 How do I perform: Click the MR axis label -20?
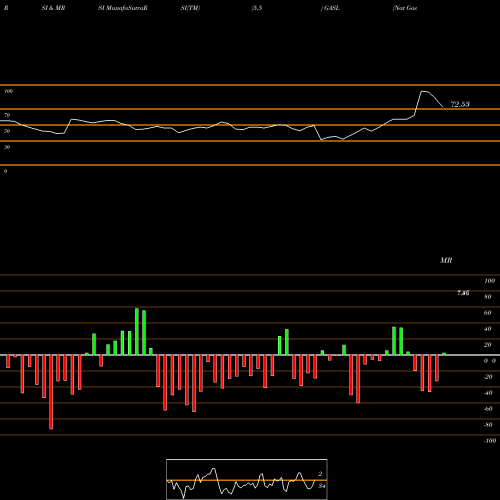(x=488, y=377)
